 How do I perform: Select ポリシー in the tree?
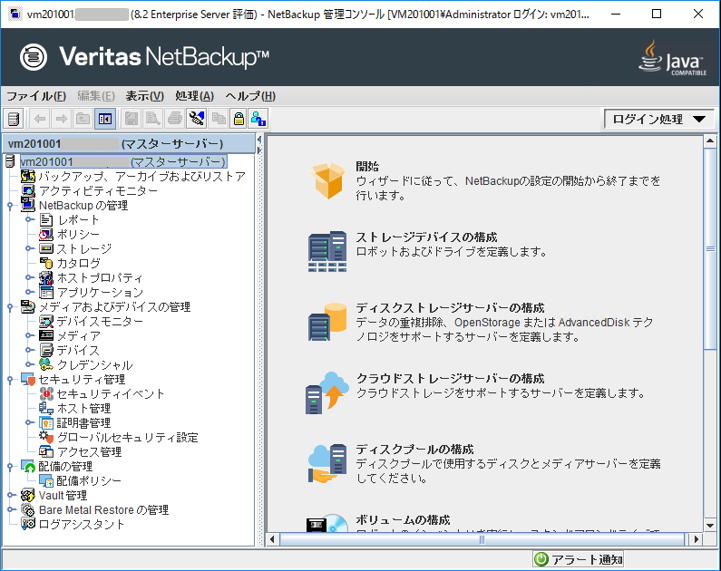click(x=77, y=234)
